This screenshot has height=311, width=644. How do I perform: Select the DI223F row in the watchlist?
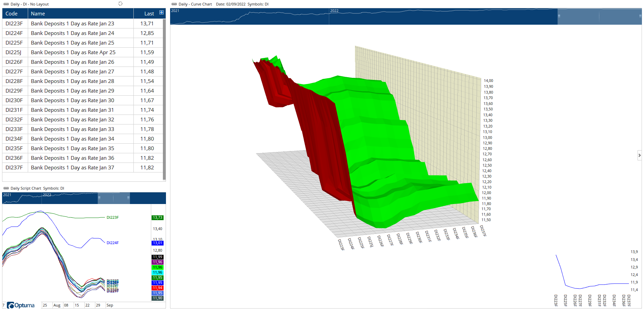pyautogui.click(x=14, y=24)
